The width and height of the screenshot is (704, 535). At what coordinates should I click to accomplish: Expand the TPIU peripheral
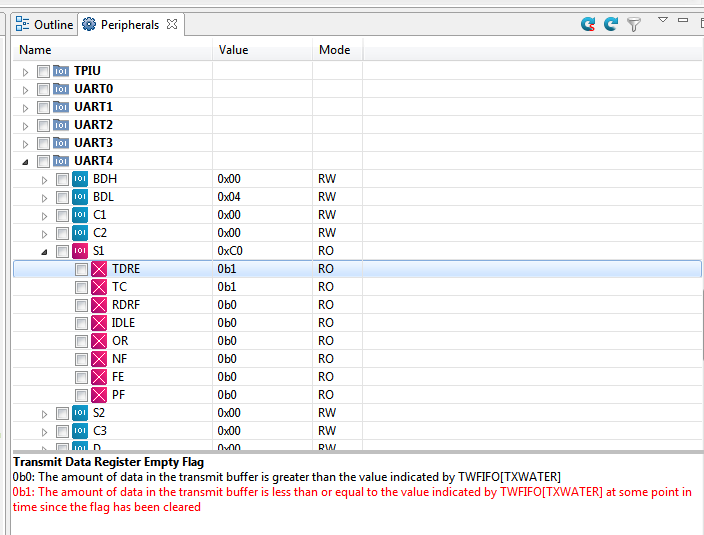coord(26,72)
